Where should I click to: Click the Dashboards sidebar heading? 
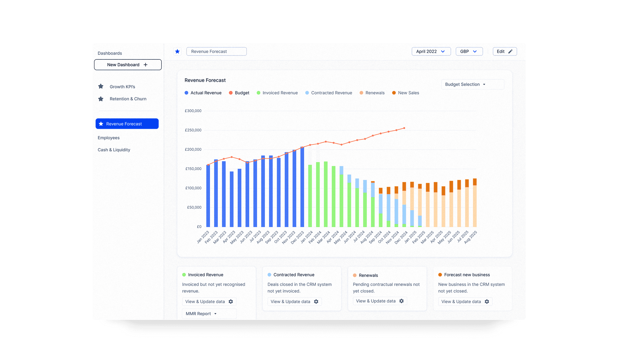(x=110, y=53)
